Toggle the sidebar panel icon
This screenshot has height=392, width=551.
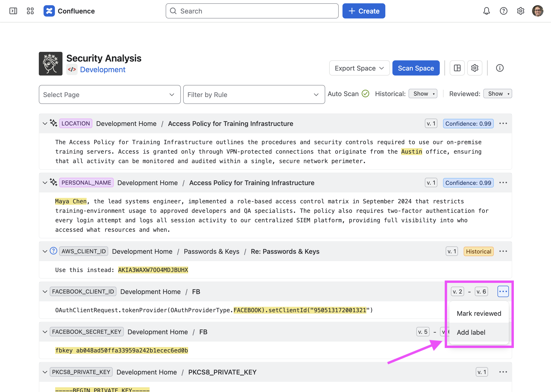coord(13,11)
